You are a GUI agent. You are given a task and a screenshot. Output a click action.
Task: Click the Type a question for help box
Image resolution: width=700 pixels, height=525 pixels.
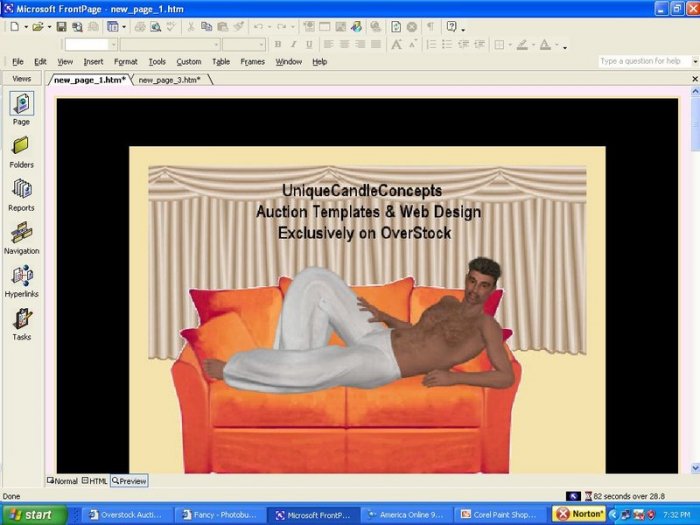[x=645, y=61]
